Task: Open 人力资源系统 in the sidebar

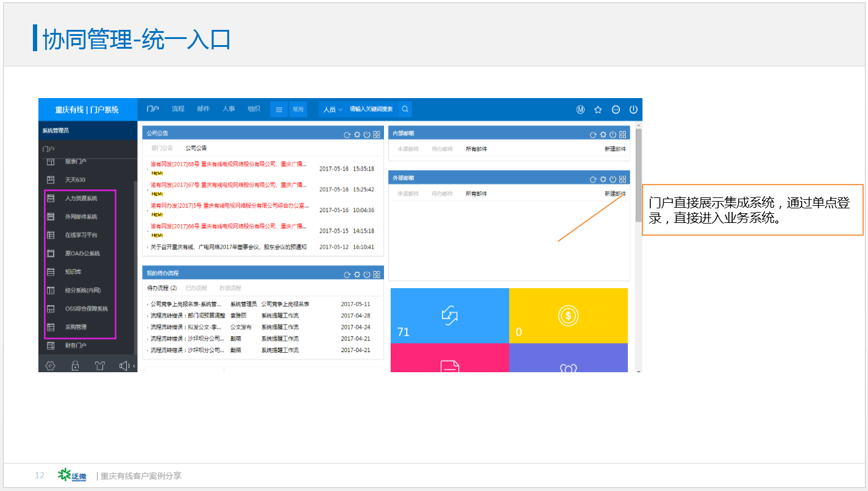Action: click(x=81, y=199)
